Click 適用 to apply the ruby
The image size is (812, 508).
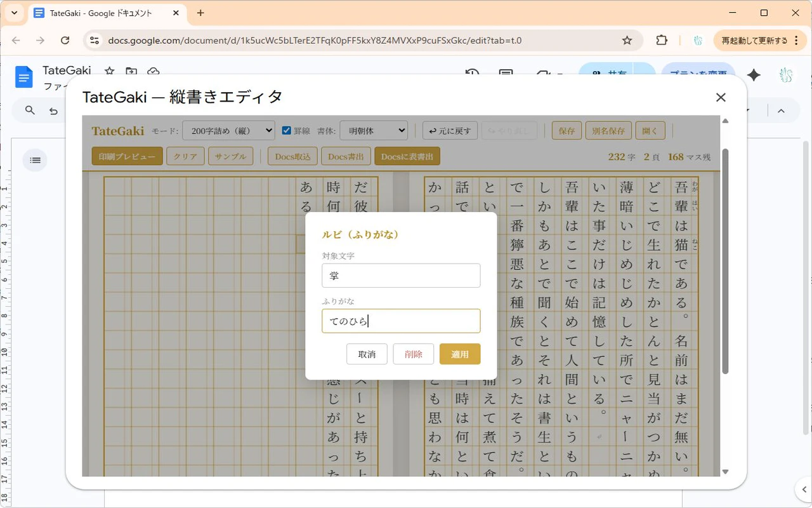coord(460,354)
